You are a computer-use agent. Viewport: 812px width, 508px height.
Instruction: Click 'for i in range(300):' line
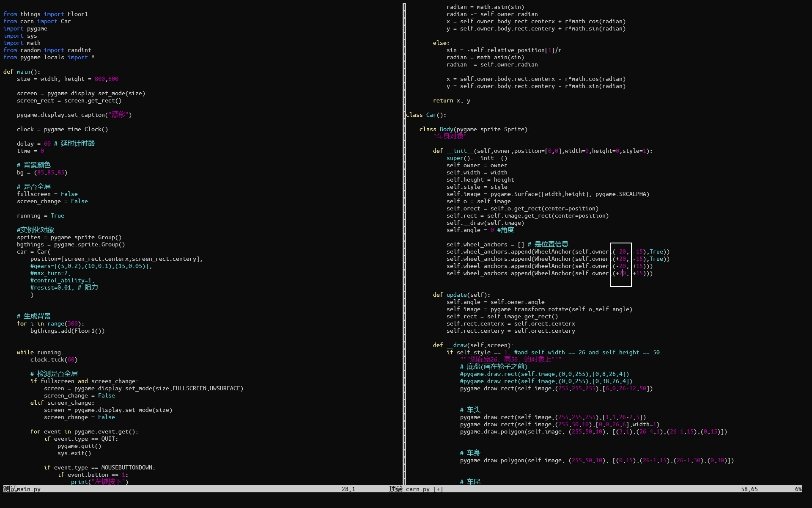pyautogui.click(x=51, y=323)
